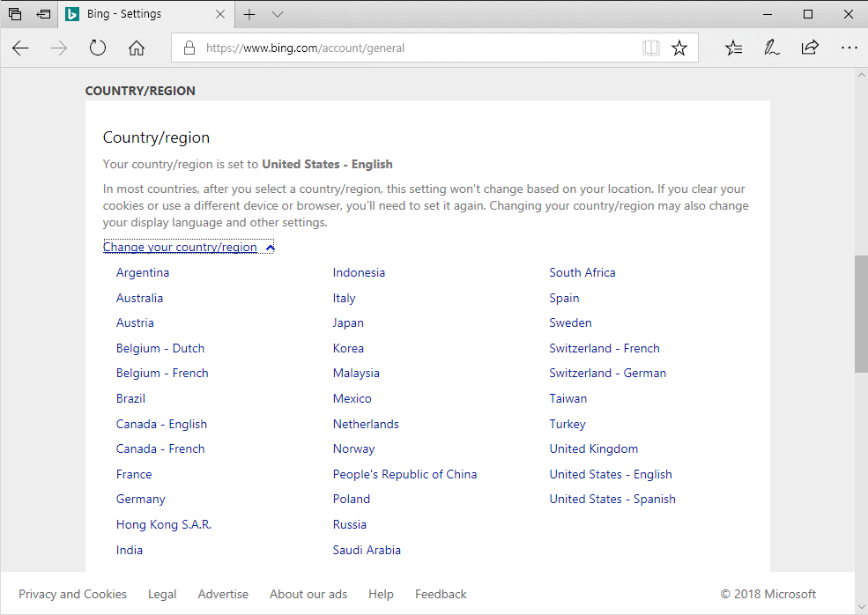Choose Canada - English

pyautogui.click(x=161, y=424)
